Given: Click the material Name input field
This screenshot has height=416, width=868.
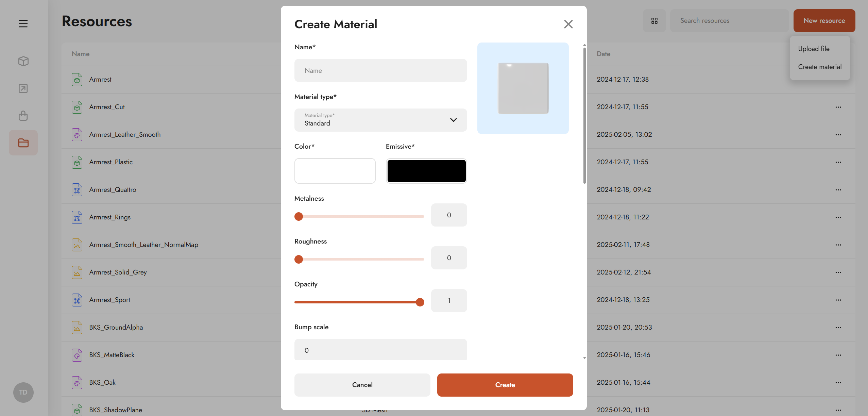Looking at the screenshot, I should 380,70.
